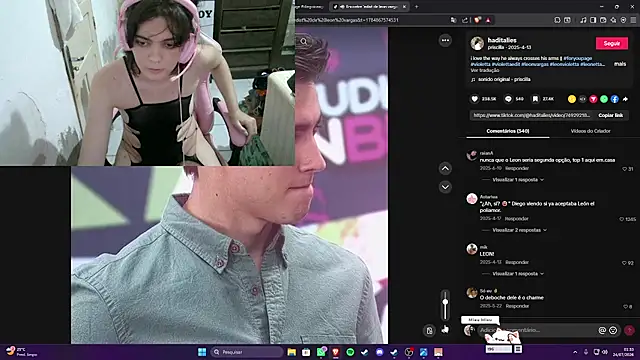
Task: Open File Explorer from the taskbar
Action: [291, 352]
